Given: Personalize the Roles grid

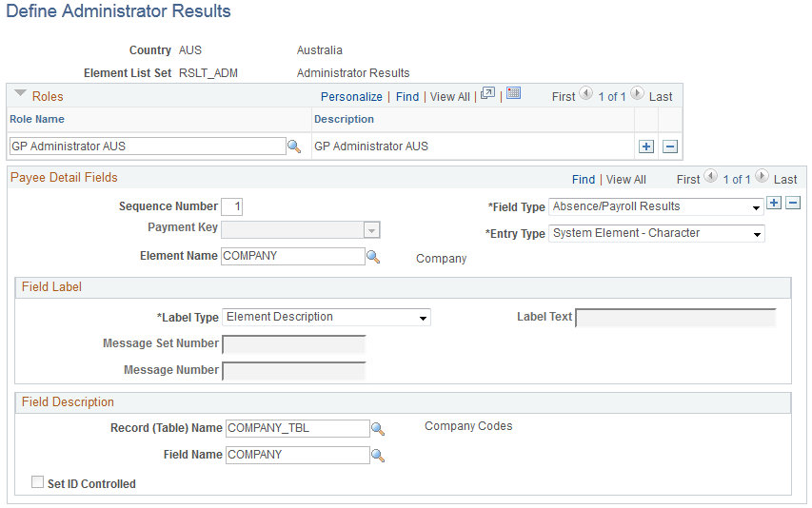Looking at the screenshot, I should [x=351, y=97].
